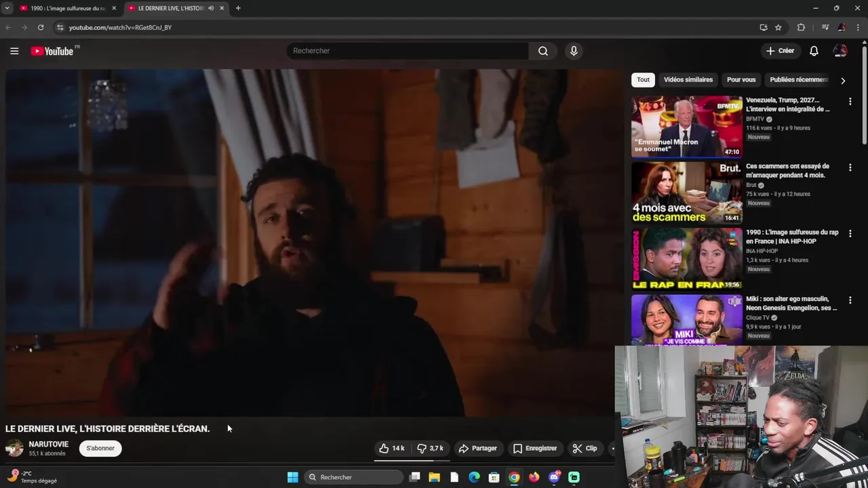Dislike the video showing 3,7 k
Image resolution: width=868 pixels, height=488 pixels.
pyautogui.click(x=430, y=448)
